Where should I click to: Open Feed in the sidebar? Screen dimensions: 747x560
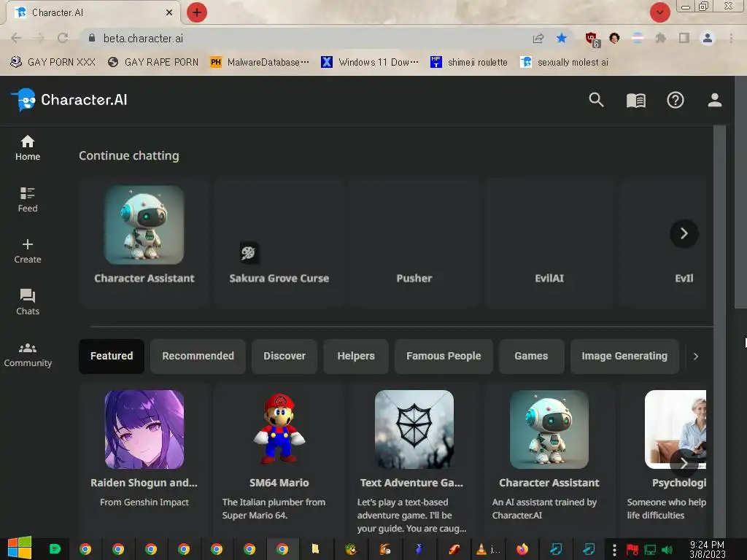(28, 200)
